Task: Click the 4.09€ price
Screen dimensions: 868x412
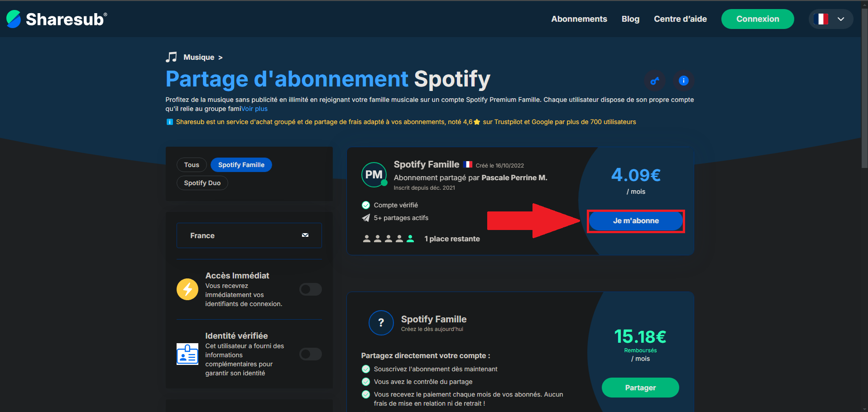Action: [x=636, y=175]
